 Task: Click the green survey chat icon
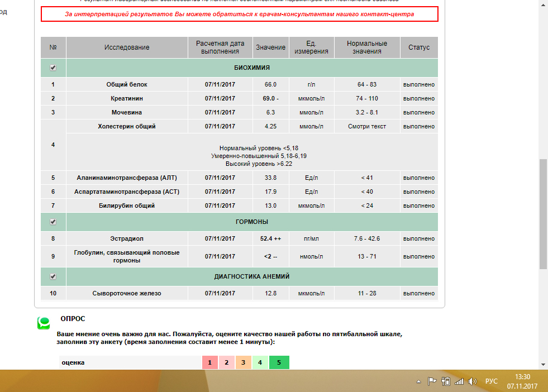(x=44, y=323)
